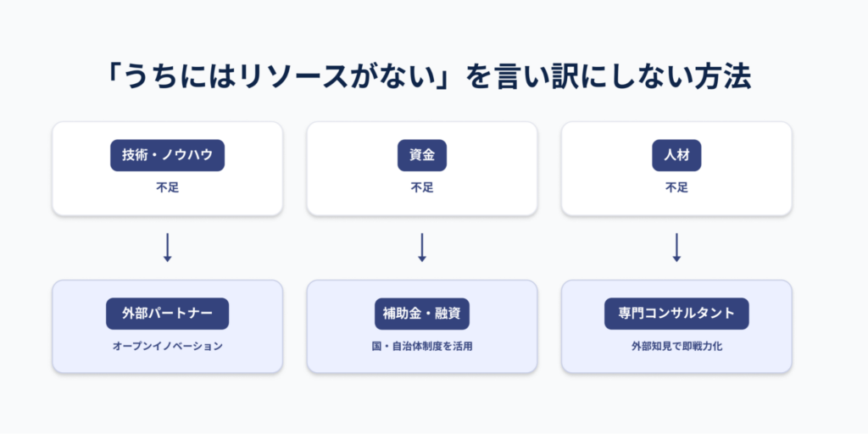Click 不足 text under 人材
This screenshot has width=868, height=434.
[676, 188]
